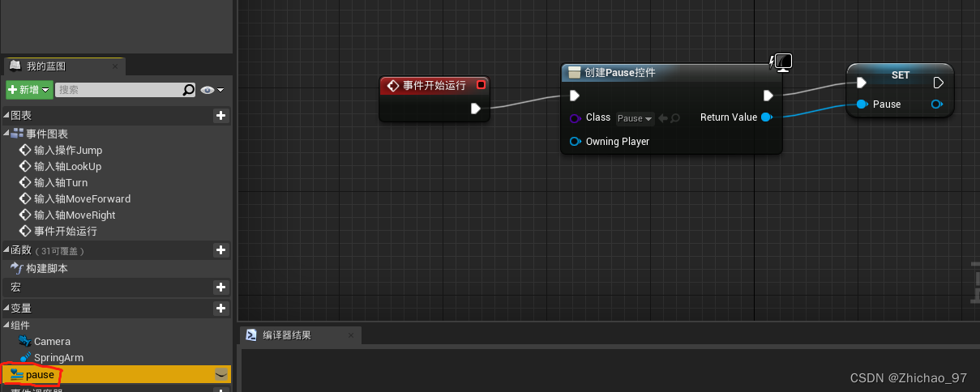Collapse the 图表 section
This screenshot has width=980, height=392.
[x=6, y=116]
